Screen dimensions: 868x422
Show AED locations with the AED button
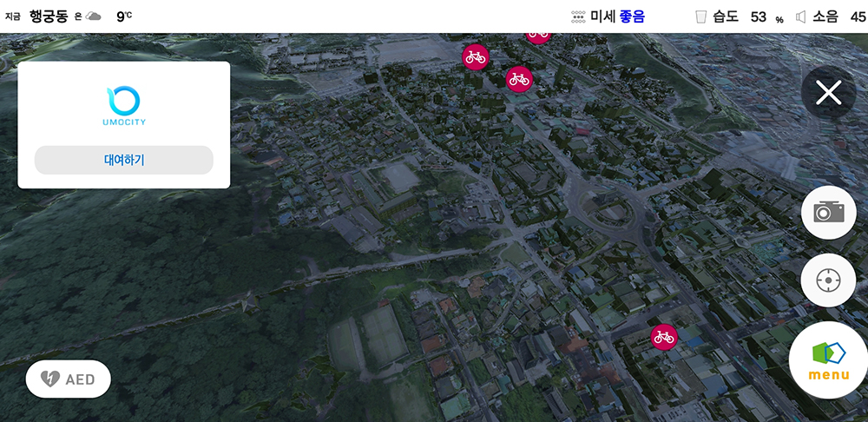click(69, 379)
